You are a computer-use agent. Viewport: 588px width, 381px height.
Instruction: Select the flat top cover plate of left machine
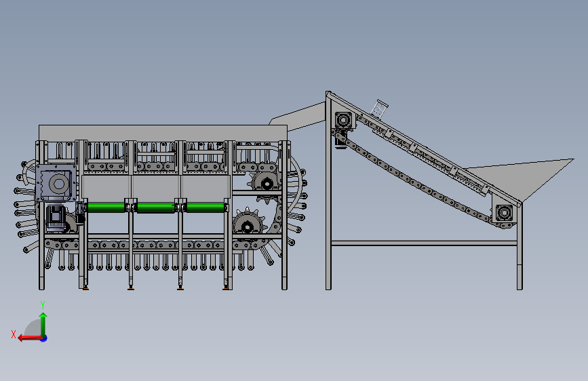pyautogui.click(x=163, y=133)
